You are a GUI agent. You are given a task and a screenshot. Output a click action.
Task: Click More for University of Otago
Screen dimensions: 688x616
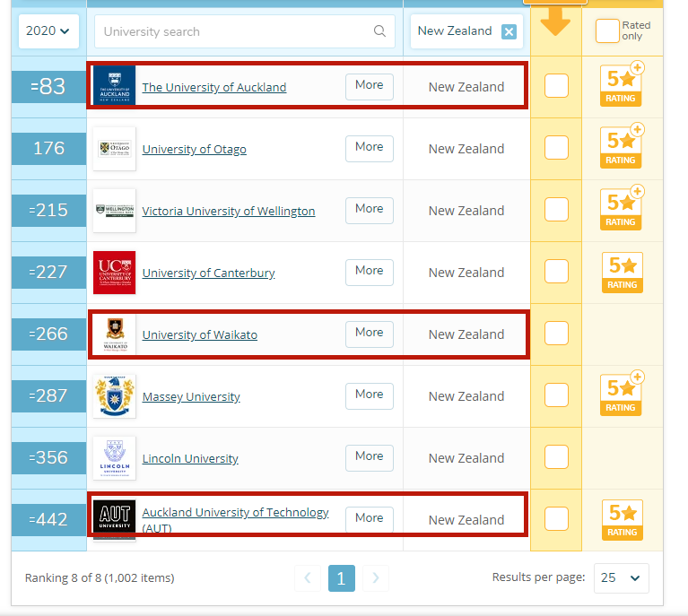click(370, 148)
